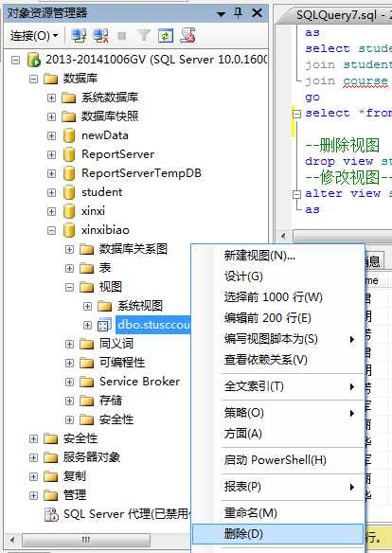Click the Disconnect toolbar icon

[x=100, y=36]
